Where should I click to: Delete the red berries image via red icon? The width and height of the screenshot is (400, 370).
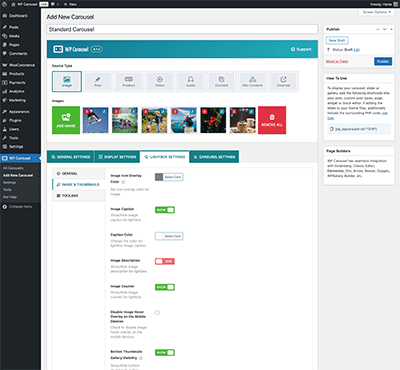204,111
